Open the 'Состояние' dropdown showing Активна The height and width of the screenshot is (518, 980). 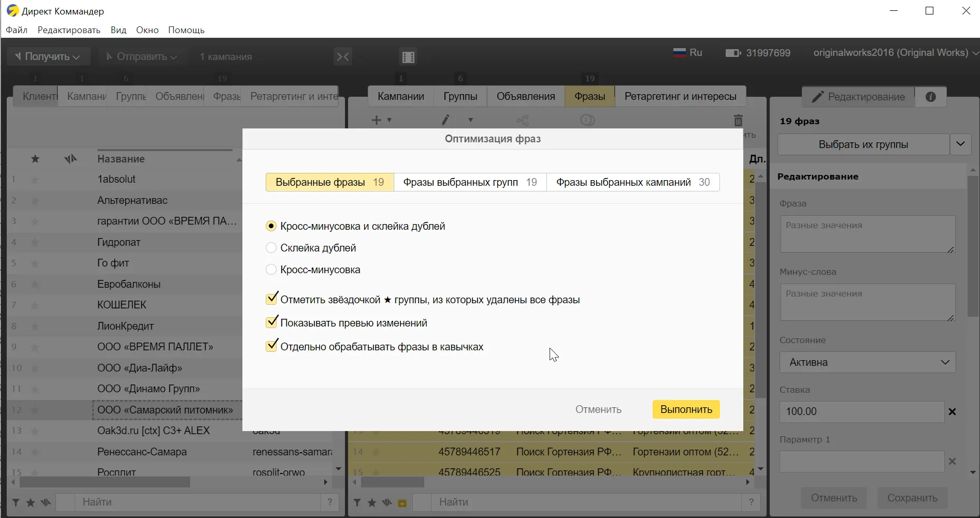coord(868,362)
